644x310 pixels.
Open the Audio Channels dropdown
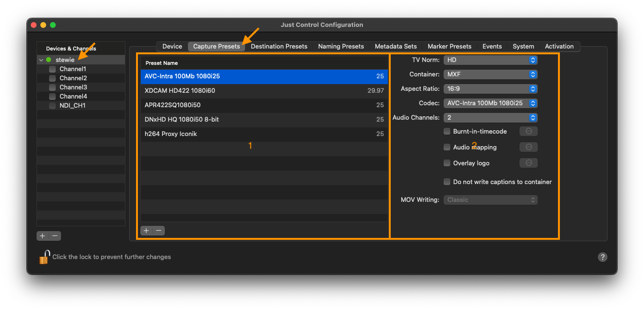[x=490, y=118]
